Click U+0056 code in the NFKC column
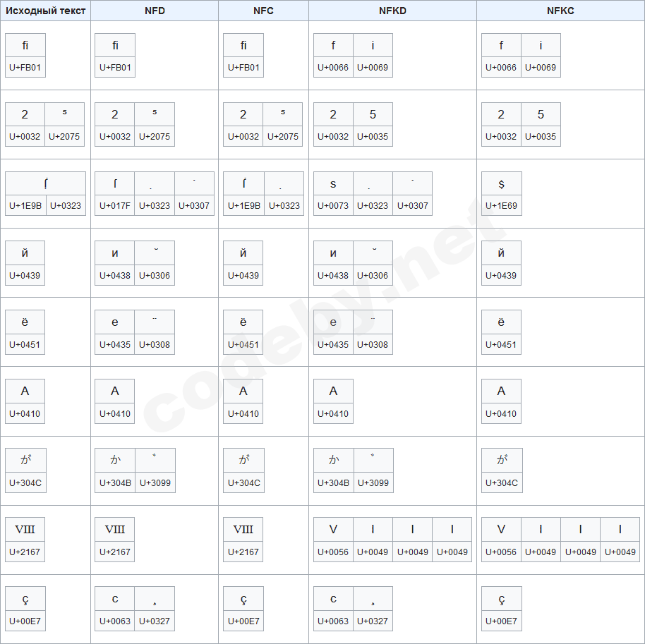The image size is (645, 644). 501,552
